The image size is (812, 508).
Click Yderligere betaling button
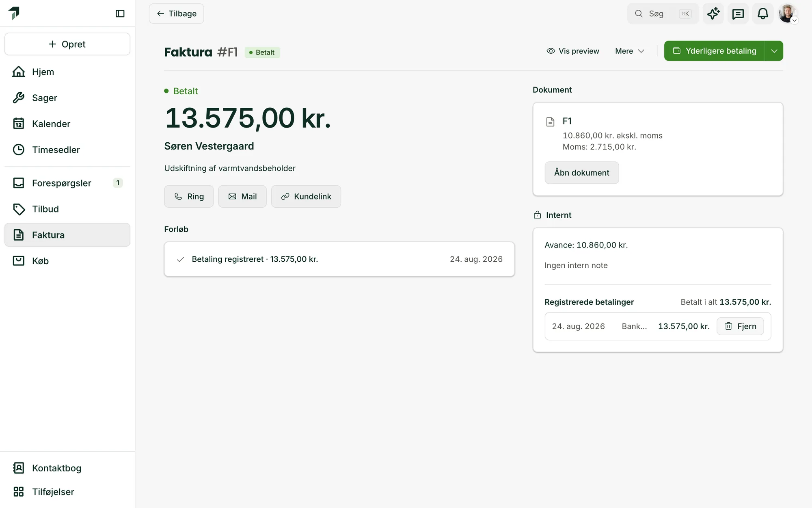point(715,51)
